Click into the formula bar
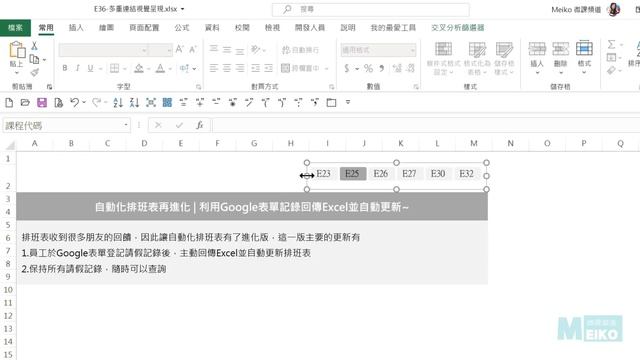This screenshot has width=640, height=360. pyautogui.click(x=425, y=125)
